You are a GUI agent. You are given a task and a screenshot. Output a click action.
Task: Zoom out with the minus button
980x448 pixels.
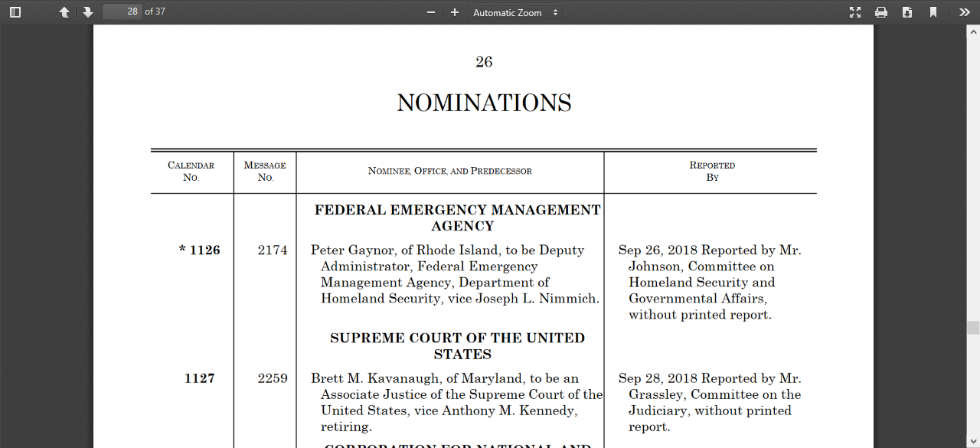(x=431, y=12)
